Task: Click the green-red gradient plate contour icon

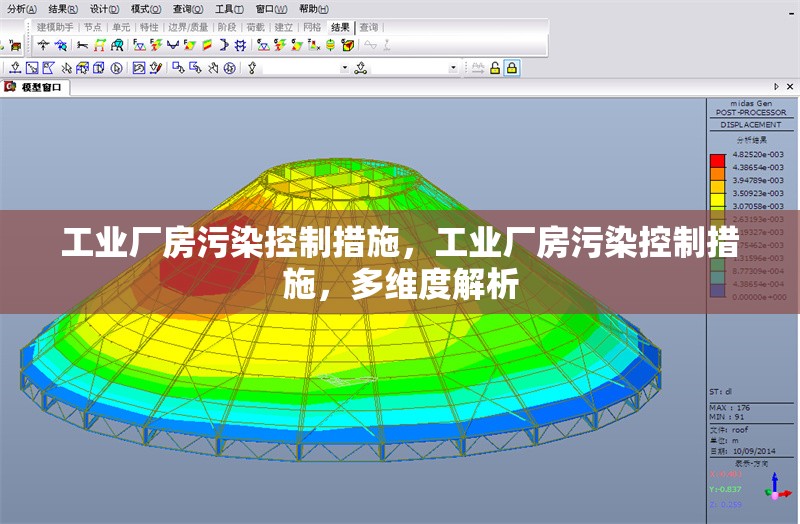Action: (x=207, y=45)
